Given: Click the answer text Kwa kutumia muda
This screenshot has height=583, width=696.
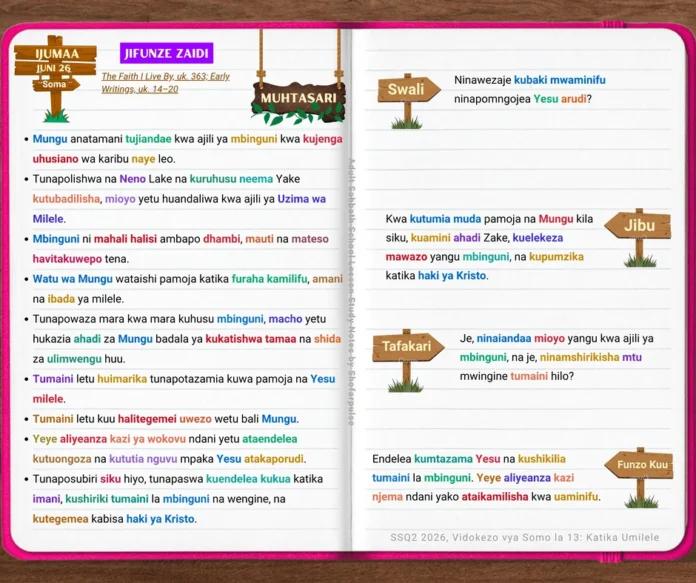Looking at the screenshot, I should (x=489, y=247).
